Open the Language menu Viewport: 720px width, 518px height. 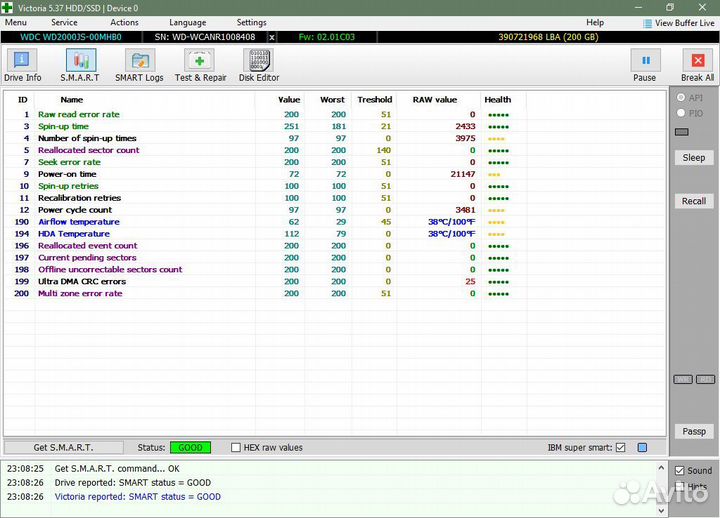pos(188,22)
